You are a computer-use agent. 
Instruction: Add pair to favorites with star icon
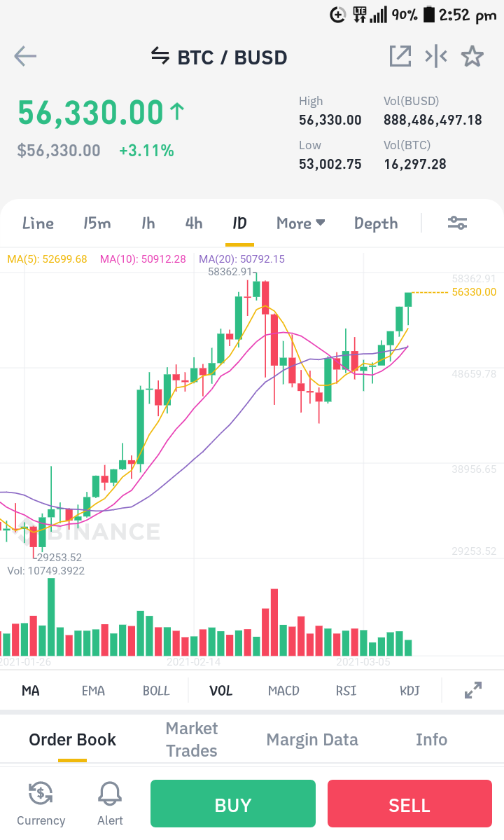coord(472,56)
